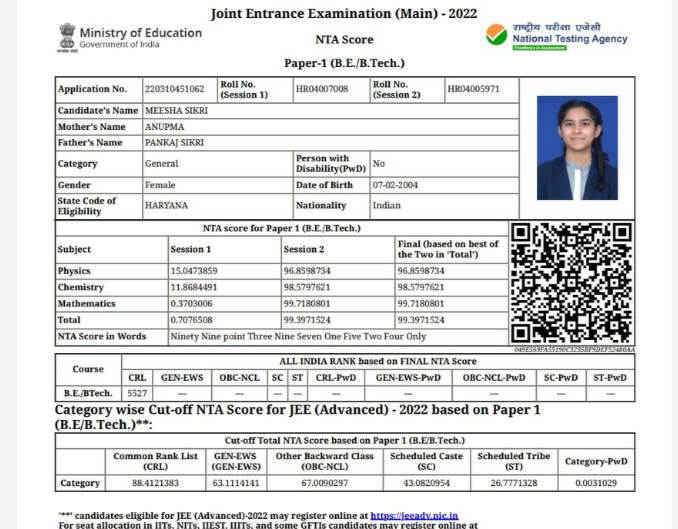Click the National Testing Agency checkmark logo
The image size is (678, 529).
(496, 35)
